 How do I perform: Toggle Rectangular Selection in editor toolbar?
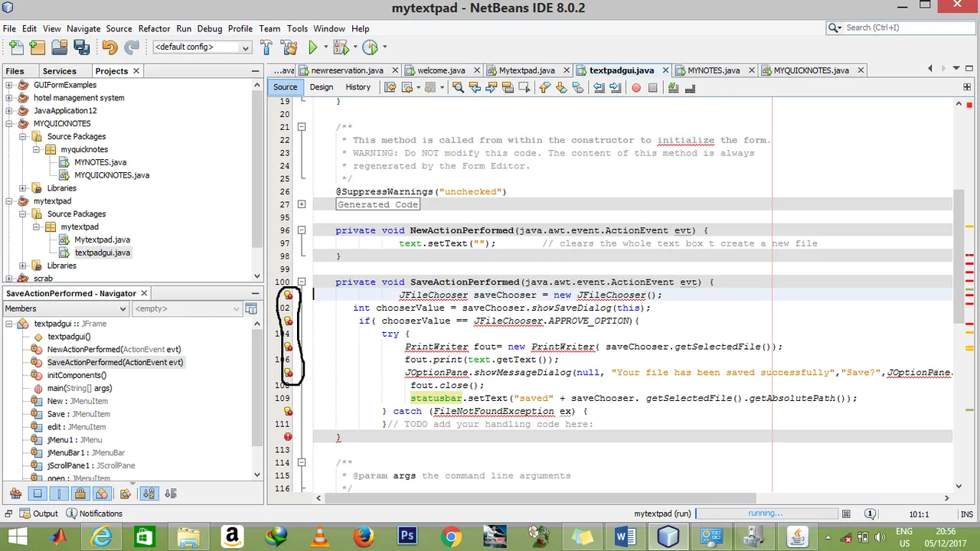(x=524, y=87)
